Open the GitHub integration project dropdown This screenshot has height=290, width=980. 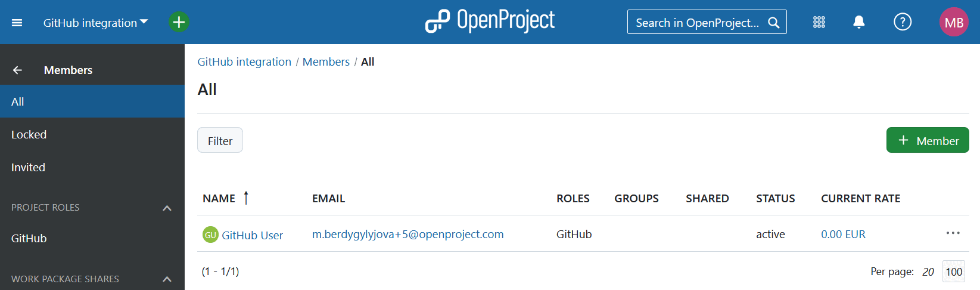(95, 23)
